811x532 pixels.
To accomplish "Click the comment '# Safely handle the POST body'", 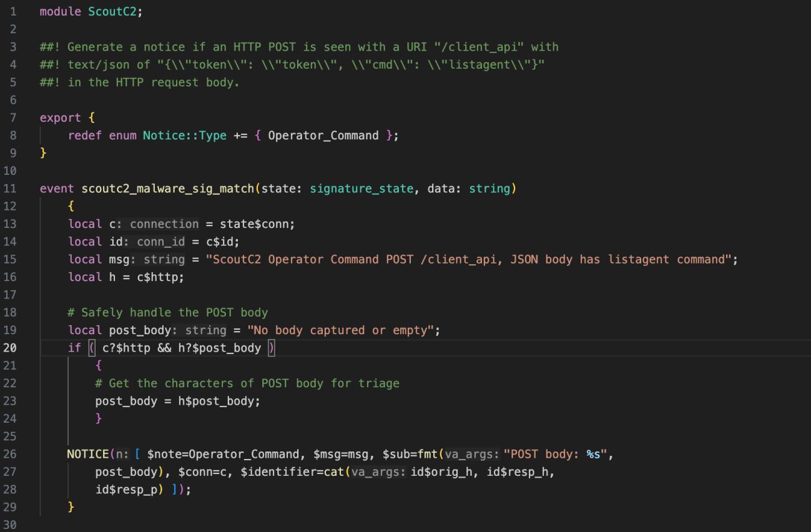I will [168, 312].
